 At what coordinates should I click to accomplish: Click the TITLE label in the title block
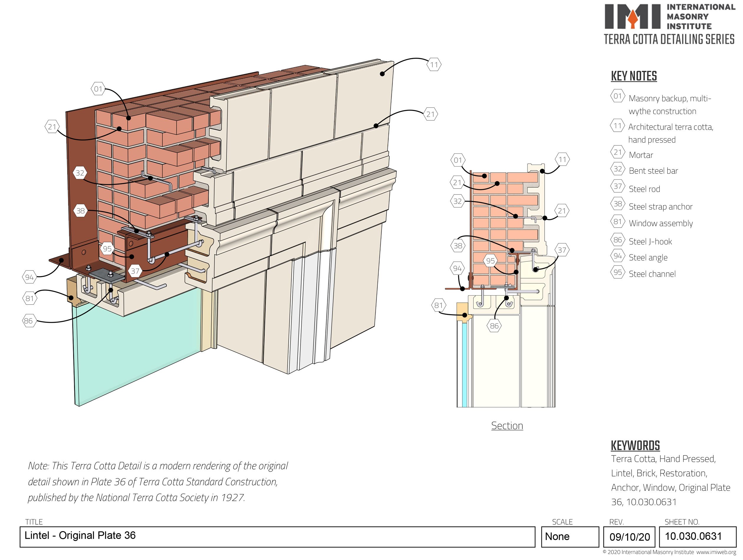[34, 522]
